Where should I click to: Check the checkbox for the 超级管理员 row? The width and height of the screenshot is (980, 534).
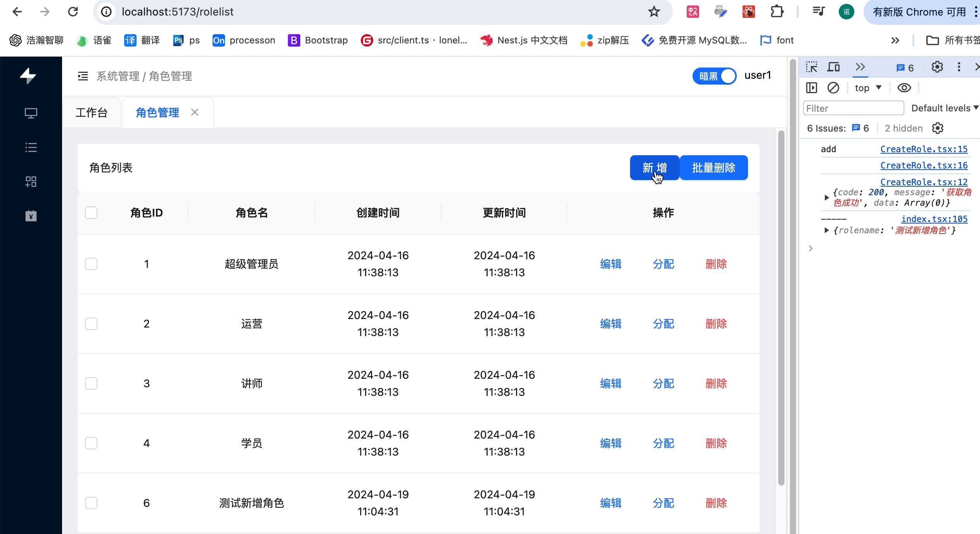(x=91, y=264)
